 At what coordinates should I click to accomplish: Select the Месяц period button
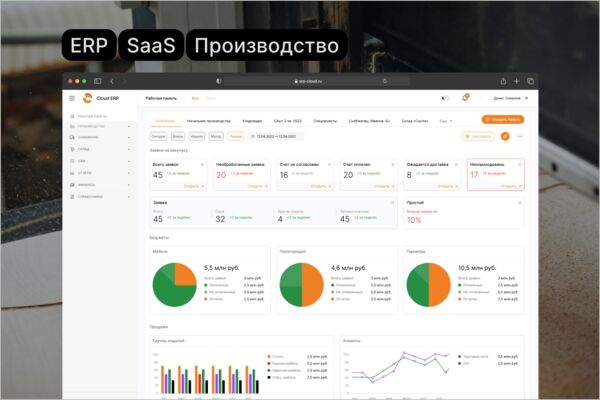(216, 136)
